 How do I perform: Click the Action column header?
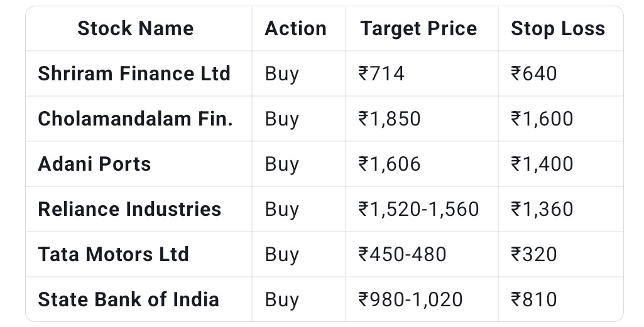click(x=295, y=28)
